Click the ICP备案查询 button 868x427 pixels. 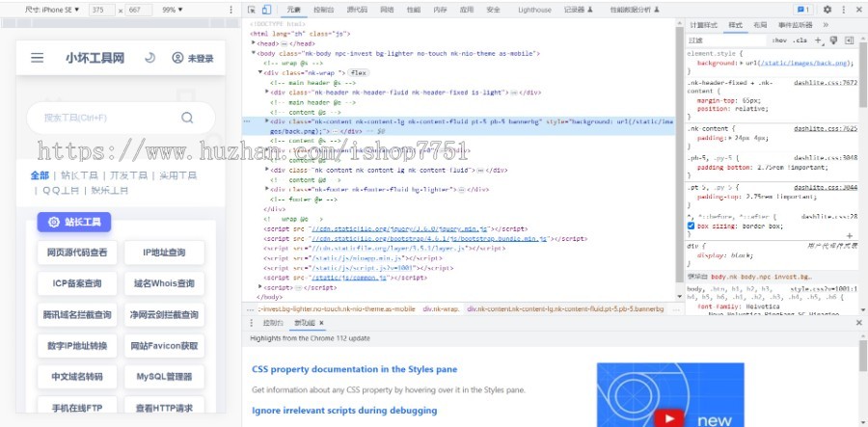pos(77,283)
